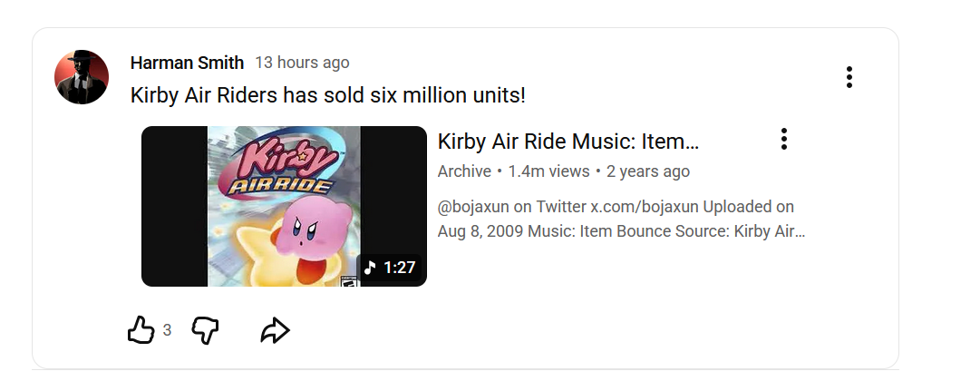
Task: Click the "1.4m views" text
Action: [x=548, y=171]
